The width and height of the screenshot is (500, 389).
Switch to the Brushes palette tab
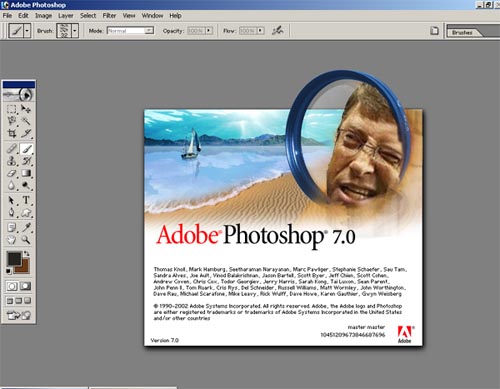coord(462,33)
